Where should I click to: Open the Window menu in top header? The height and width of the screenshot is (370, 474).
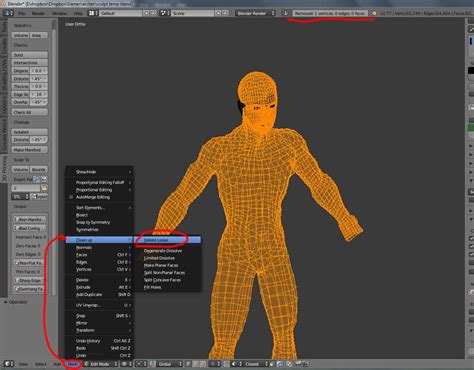pos(59,13)
